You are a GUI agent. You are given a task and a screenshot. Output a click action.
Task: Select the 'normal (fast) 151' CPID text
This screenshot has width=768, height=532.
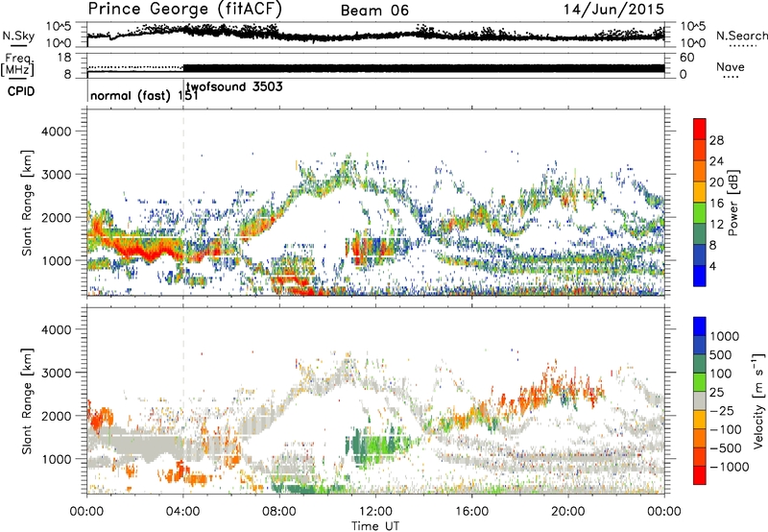pyautogui.click(x=145, y=95)
